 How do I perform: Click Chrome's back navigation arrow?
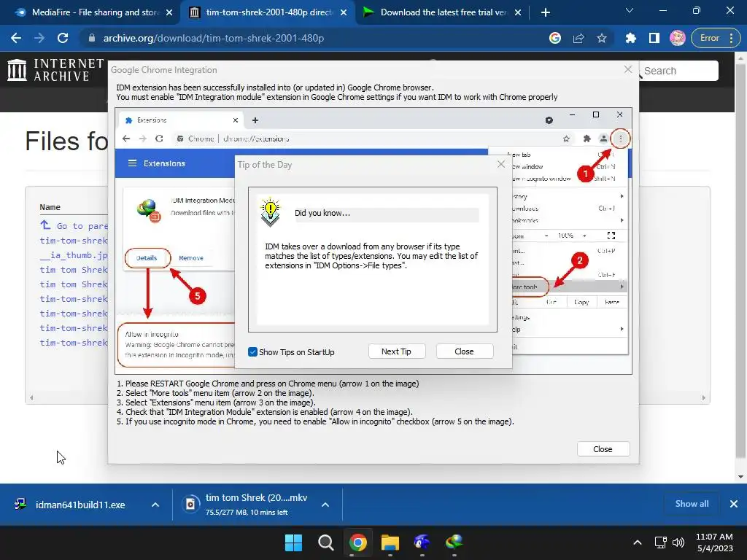coord(16,38)
